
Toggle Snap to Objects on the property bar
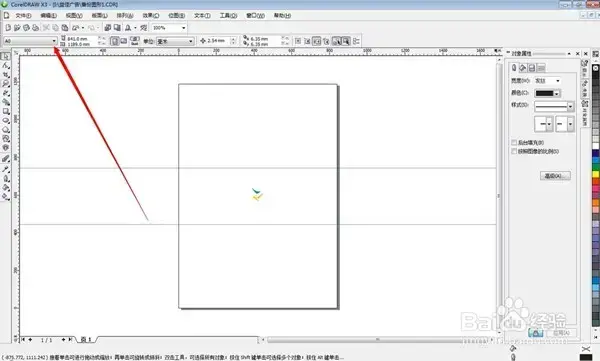pyautogui.click(x=316, y=41)
